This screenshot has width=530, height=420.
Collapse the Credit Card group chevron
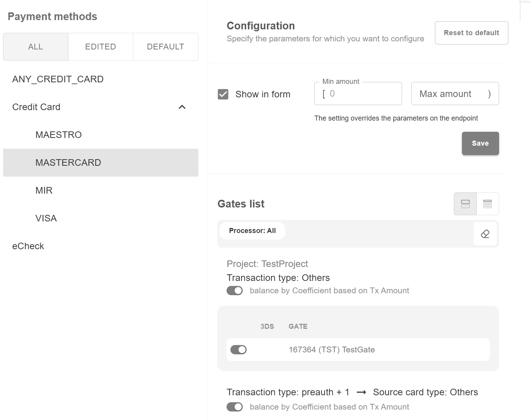click(x=182, y=107)
